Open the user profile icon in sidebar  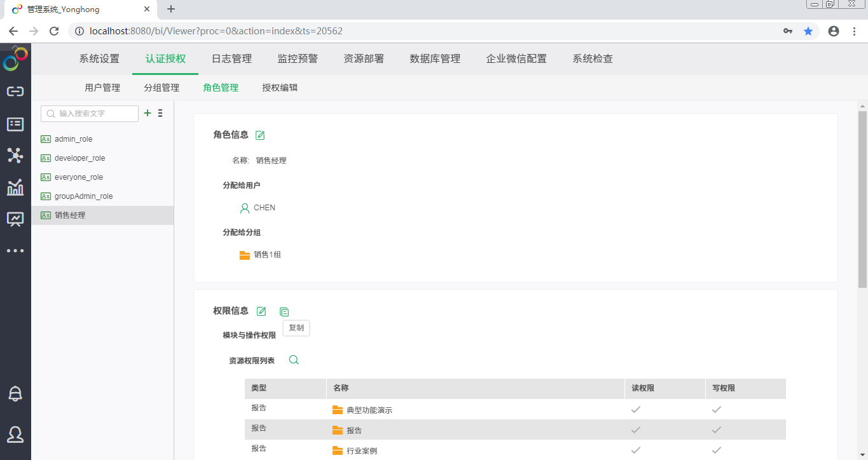(15, 434)
